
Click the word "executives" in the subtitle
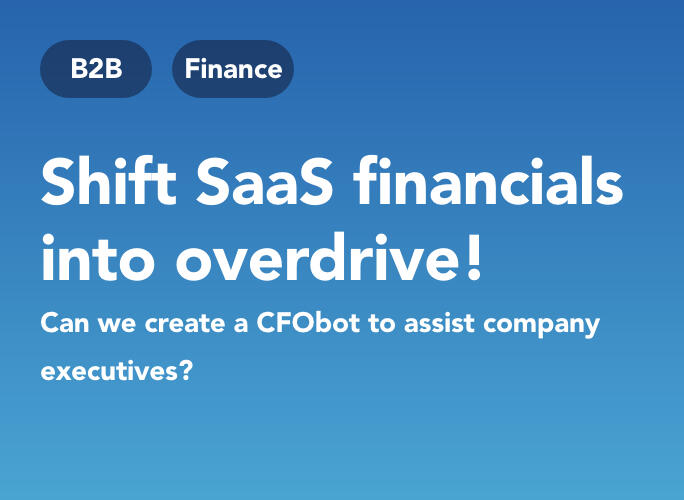107,372
